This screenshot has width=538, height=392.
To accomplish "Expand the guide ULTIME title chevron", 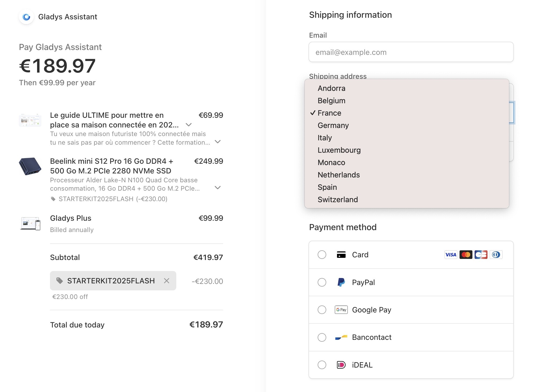I will point(189,125).
